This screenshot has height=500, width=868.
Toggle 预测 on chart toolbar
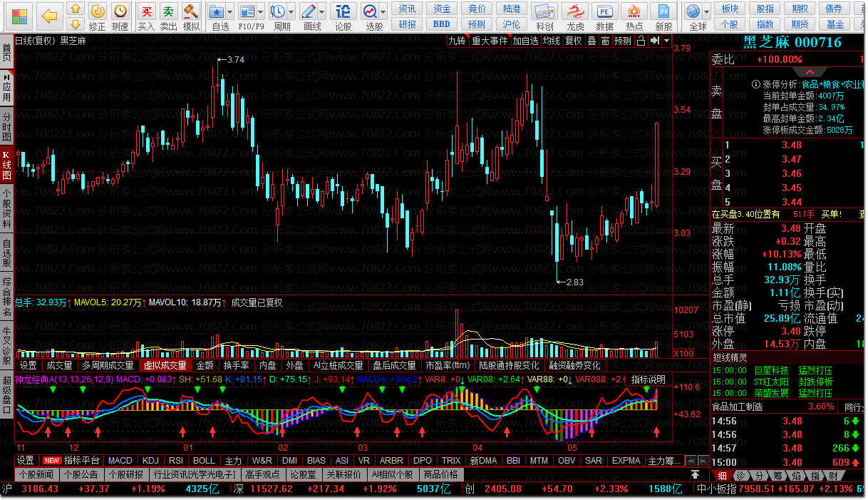[x=623, y=41]
